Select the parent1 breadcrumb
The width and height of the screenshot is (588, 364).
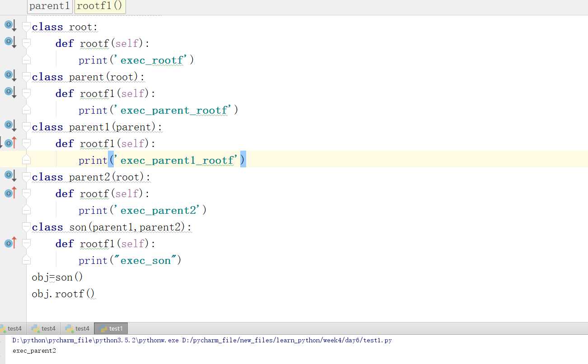click(50, 6)
